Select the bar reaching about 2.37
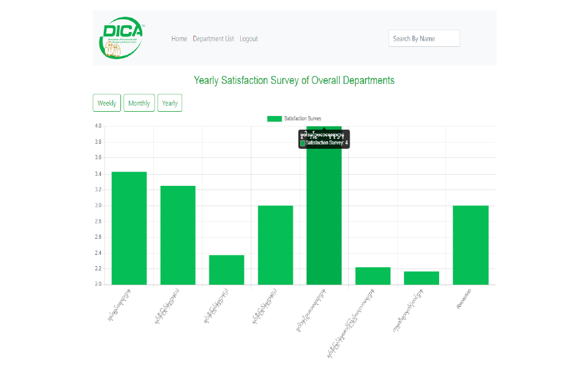The height and width of the screenshot is (371, 588). (227, 270)
